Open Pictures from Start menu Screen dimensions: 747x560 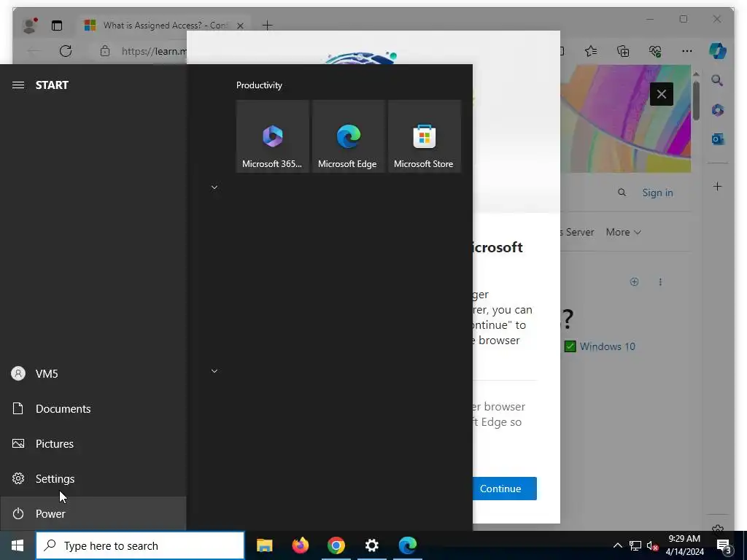click(93, 444)
